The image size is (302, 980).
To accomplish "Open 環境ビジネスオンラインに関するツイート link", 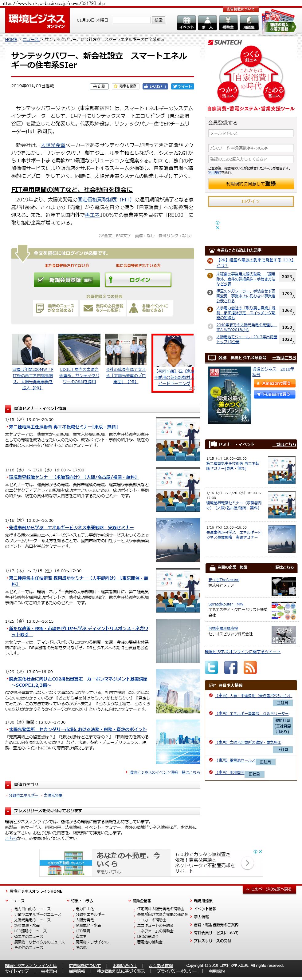I will click(x=243, y=651).
